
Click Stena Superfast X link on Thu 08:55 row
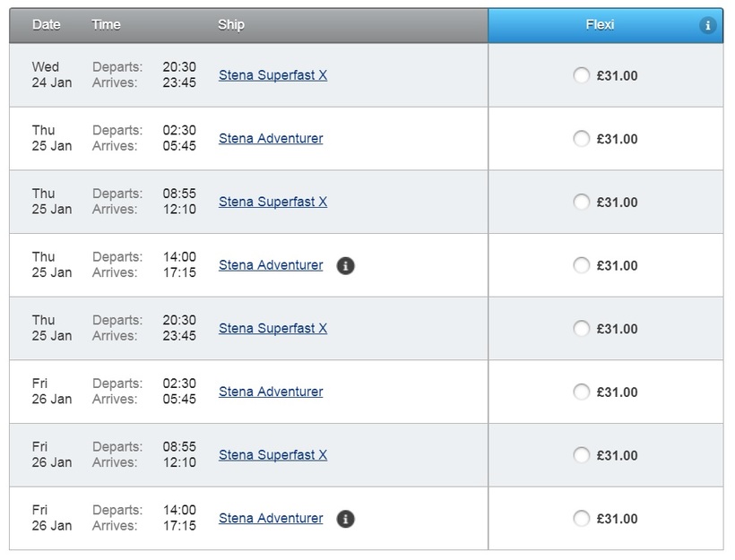(x=272, y=202)
